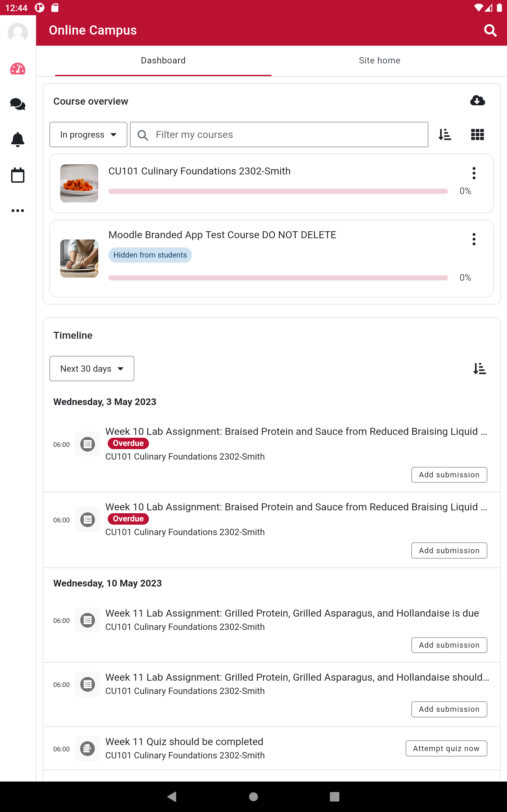Open the user profile avatar
507x812 pixels.
click(18, 33)
